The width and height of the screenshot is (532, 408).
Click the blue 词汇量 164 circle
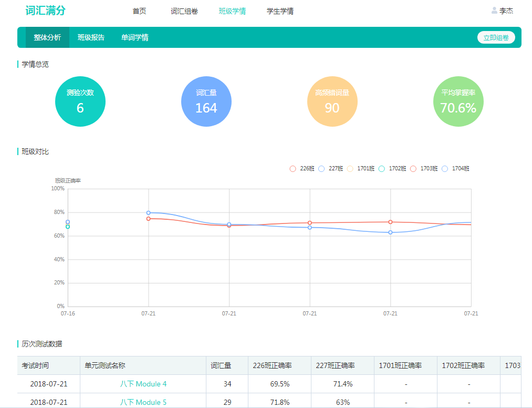[206, 101]
